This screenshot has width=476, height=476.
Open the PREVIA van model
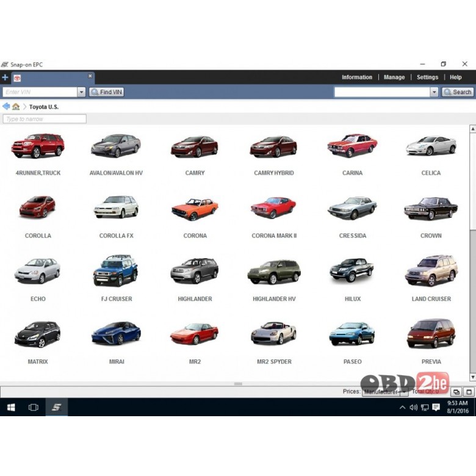431,333
